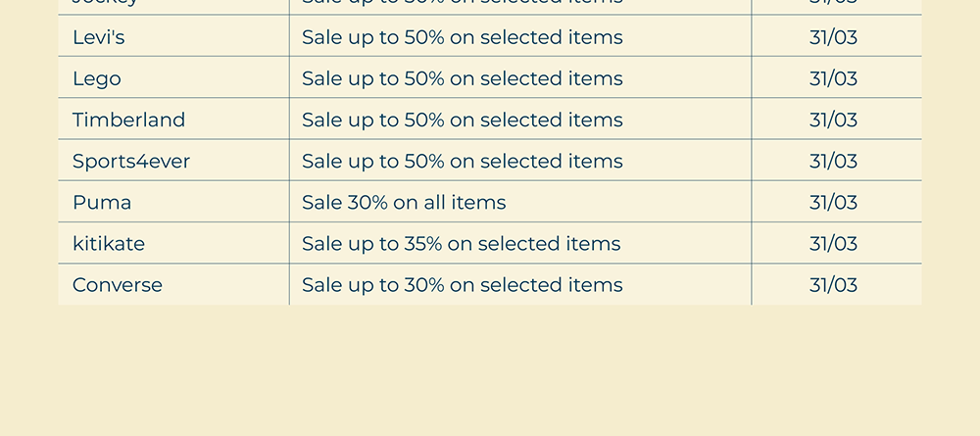Select the 31/03 date in Puma row
This screenshot has width=980, height=436.
833,202
